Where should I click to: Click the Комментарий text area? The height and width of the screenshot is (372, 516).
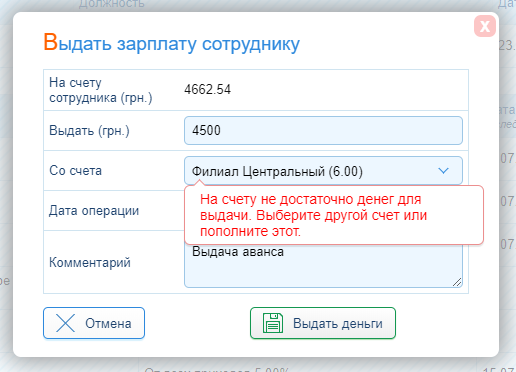[323, 266]
